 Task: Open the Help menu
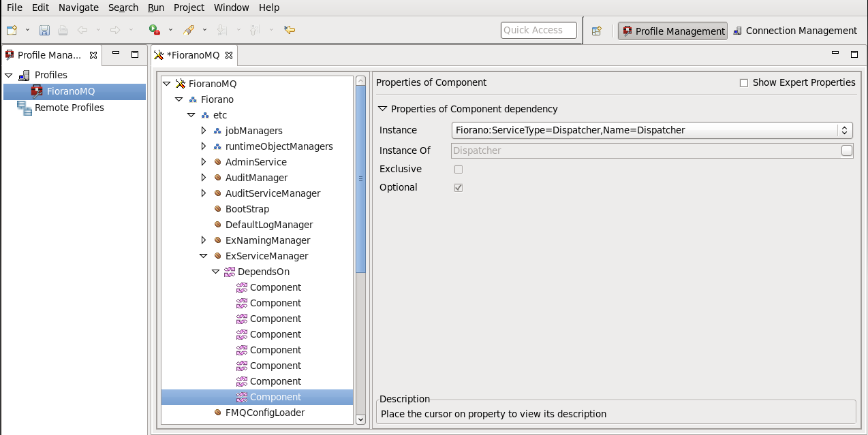[x=269, y=7]
